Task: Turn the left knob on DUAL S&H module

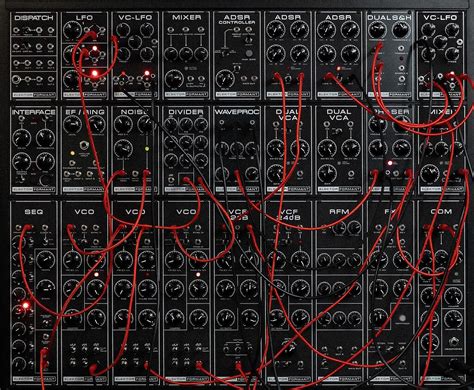Action: 377,30
